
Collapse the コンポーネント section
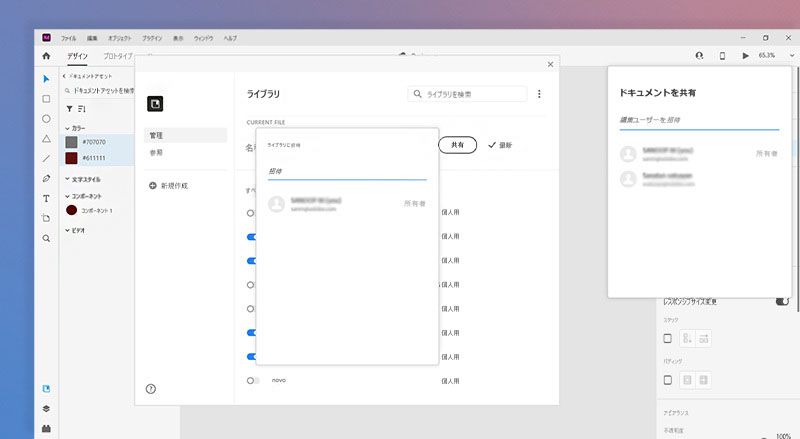67,196
